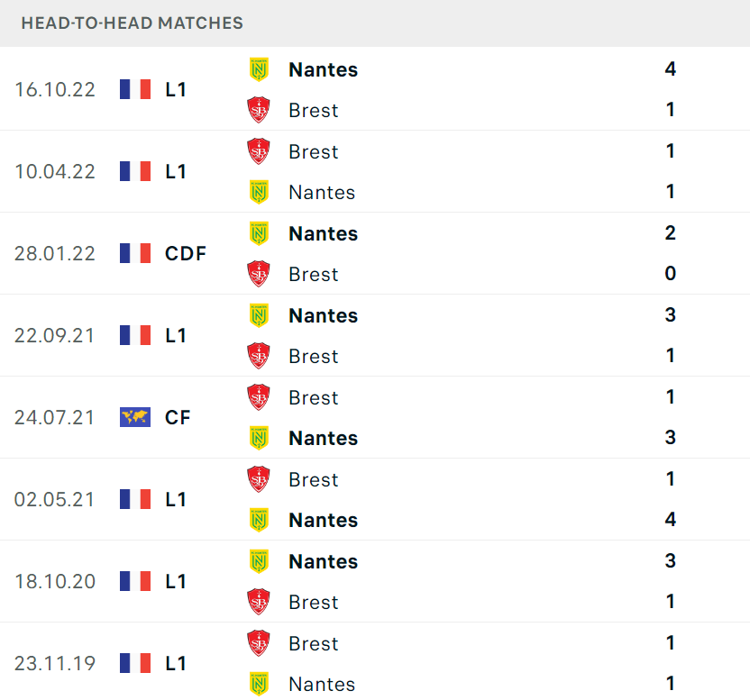750x700 pixels.
Task: Open the 16.10.22 Nantes vs Brest match
Action: [x=375, y=89]
